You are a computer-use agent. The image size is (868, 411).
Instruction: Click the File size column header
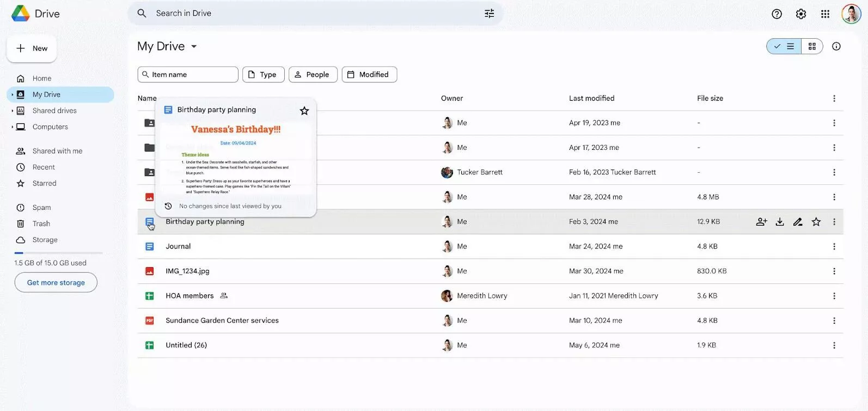tap(710, 98)
